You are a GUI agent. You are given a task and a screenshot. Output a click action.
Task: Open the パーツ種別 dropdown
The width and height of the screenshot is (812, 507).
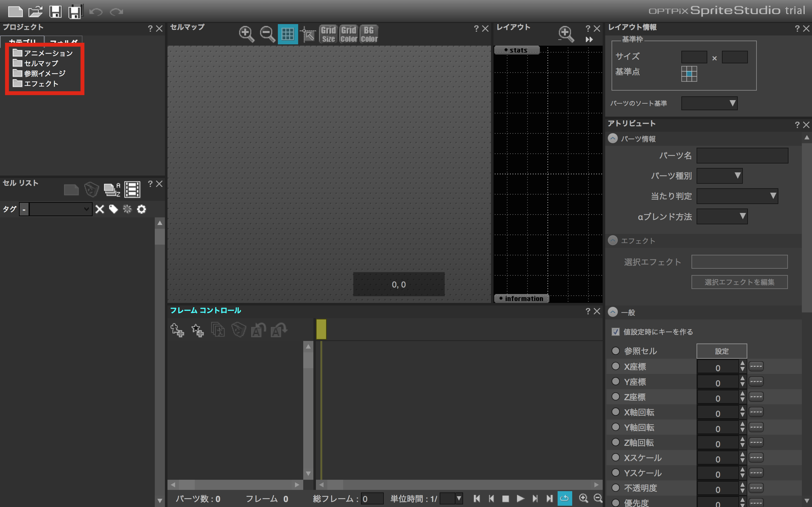point(719,176)
